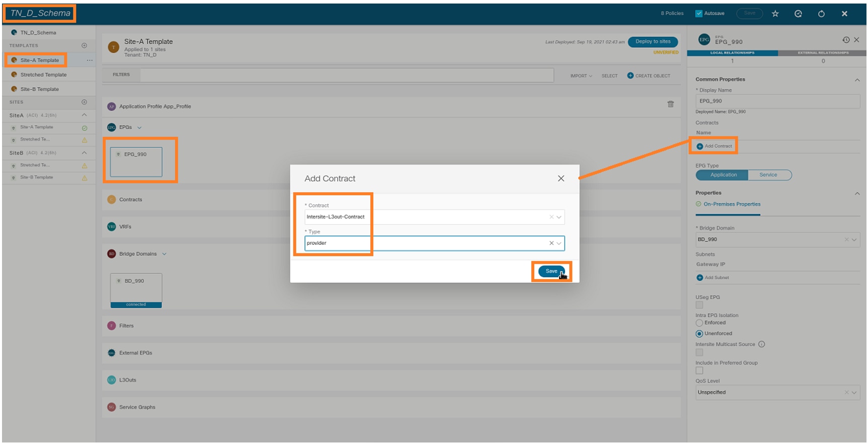Select the EPG_990 card
The width and height of the screenshot is (868, 445).
136,162
